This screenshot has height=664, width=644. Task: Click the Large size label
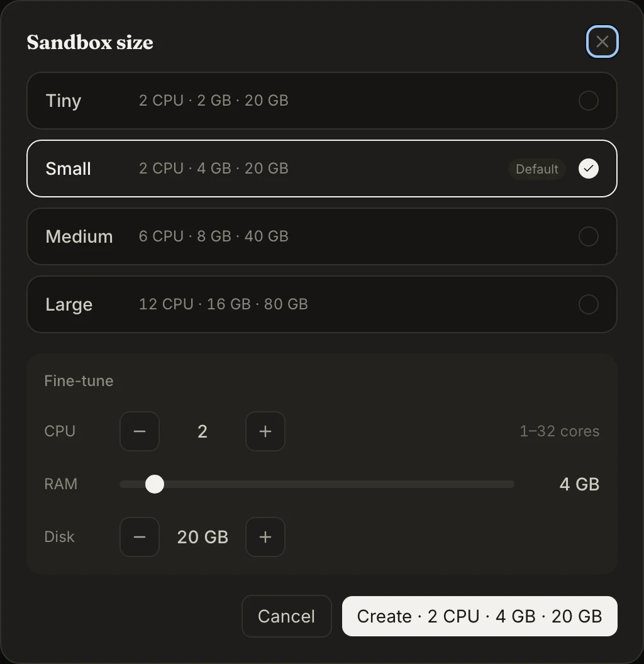69,304
